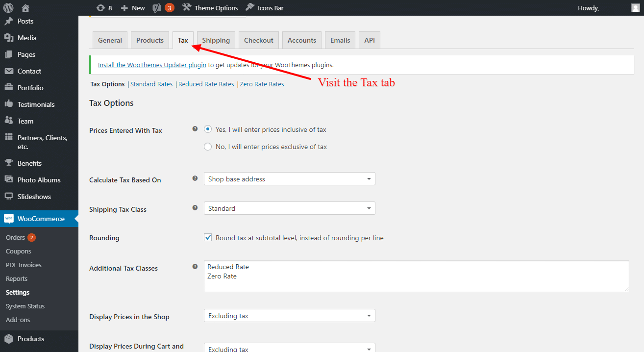Click the Benefits trophy icon
This screenshot has height=352, width=644.
coord(9,163)
